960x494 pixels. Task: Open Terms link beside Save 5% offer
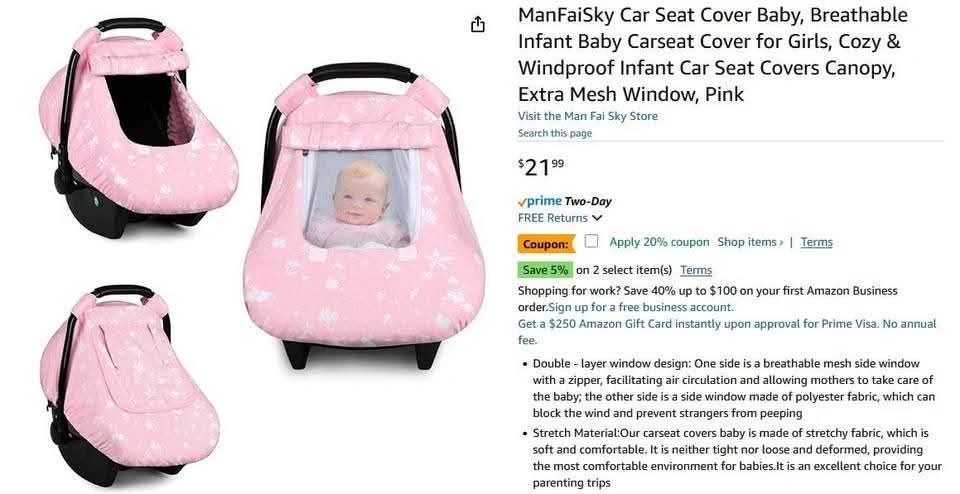click(696, 270)
